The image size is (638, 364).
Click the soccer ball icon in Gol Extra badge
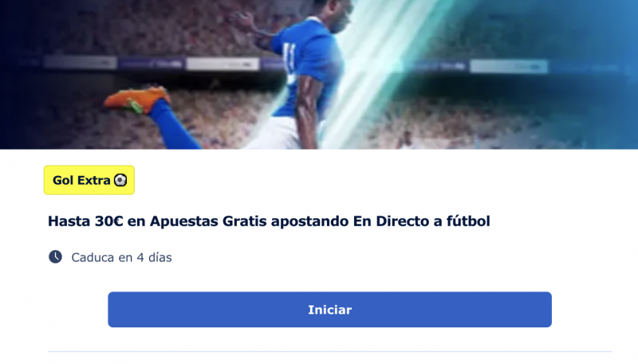tap(120, 180)
